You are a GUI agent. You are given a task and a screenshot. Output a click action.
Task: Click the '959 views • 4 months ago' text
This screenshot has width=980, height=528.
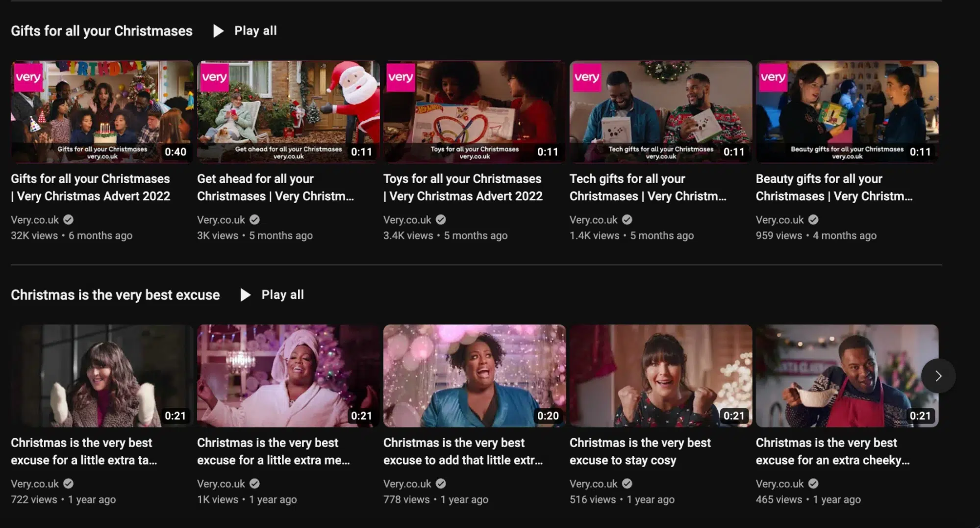pos(816,236)
